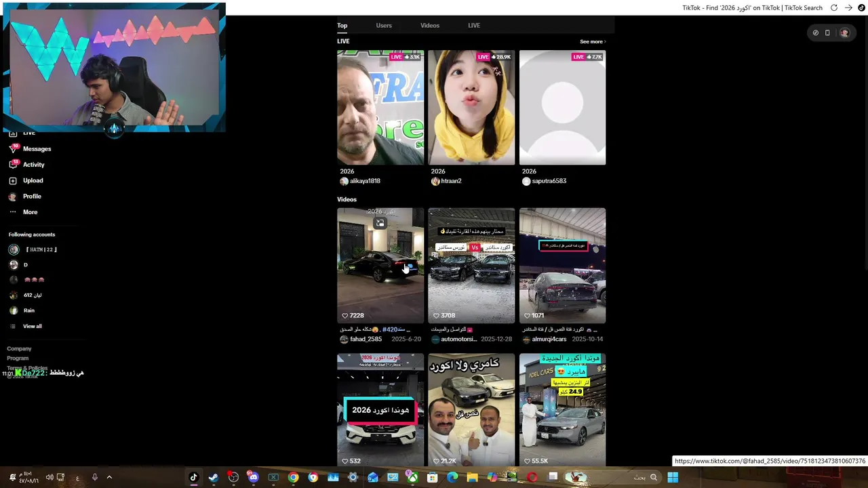Click the Following accounts heading
The width and height of the screenshot is (868, 488).
[x=32, y=235]
